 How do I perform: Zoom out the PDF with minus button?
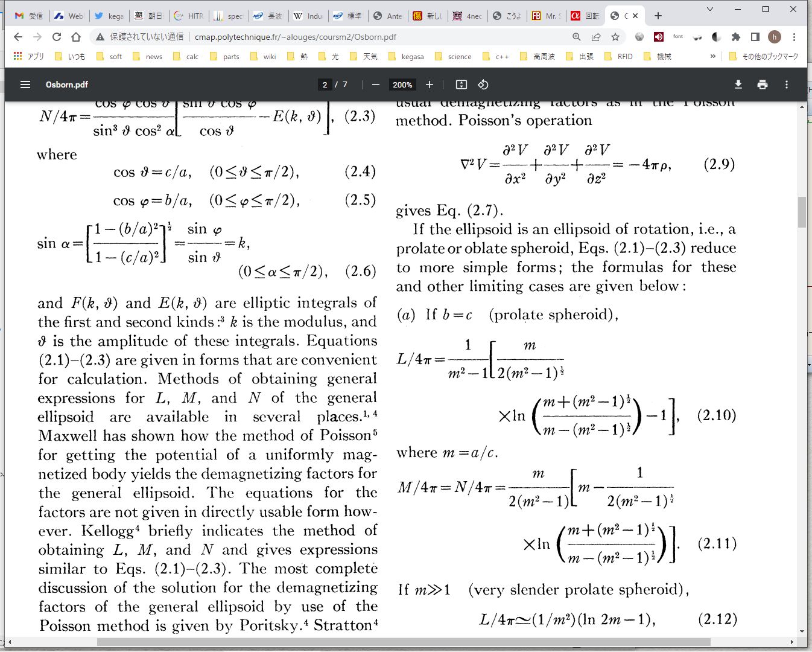pos(376,85)
